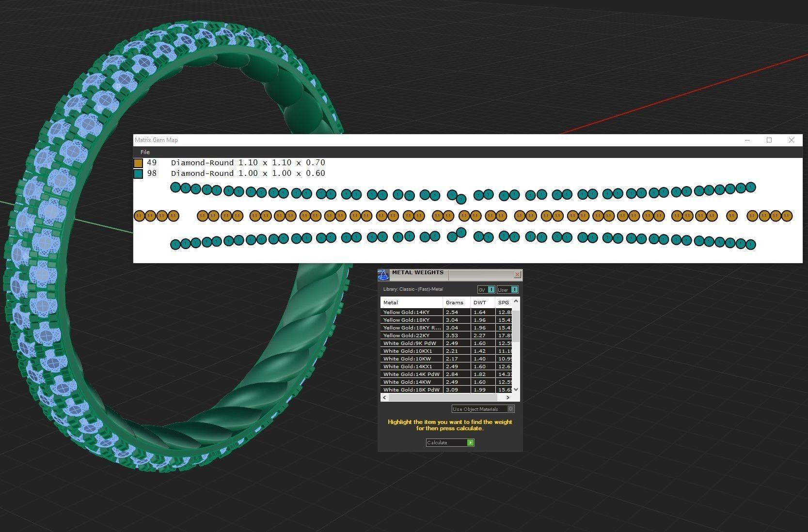Click the Metal Weights panel logo icon
The height and width of the screenshot is (532, 808).
tap(383, 275)
